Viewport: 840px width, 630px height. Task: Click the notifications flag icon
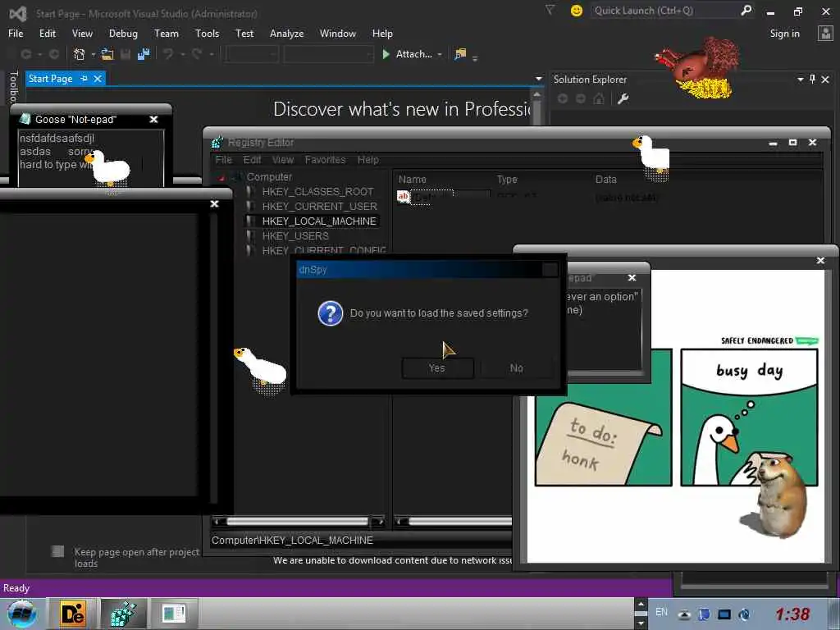click(x=550, y=10)
